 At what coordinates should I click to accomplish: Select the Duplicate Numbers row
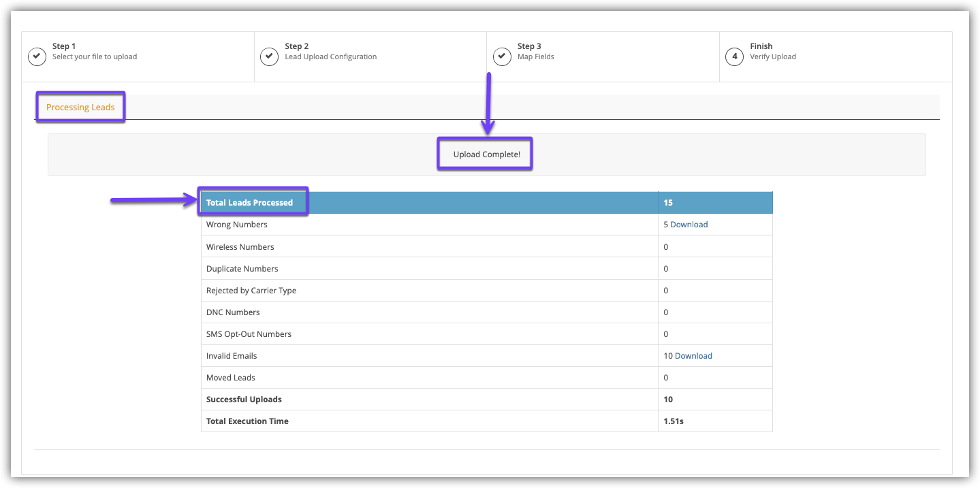(242, 269)
